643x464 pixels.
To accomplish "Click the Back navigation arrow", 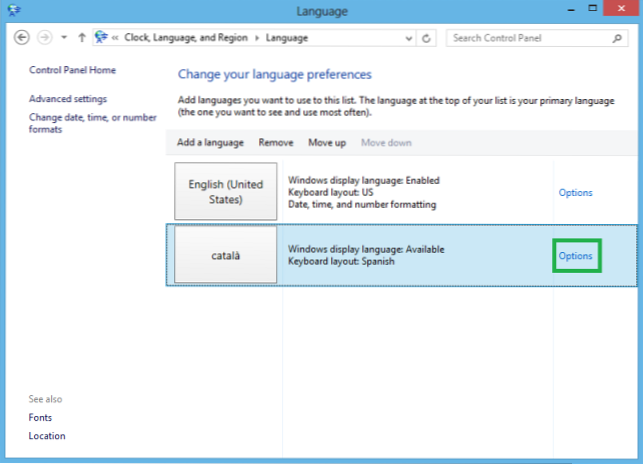I will (x=22, y=38).
